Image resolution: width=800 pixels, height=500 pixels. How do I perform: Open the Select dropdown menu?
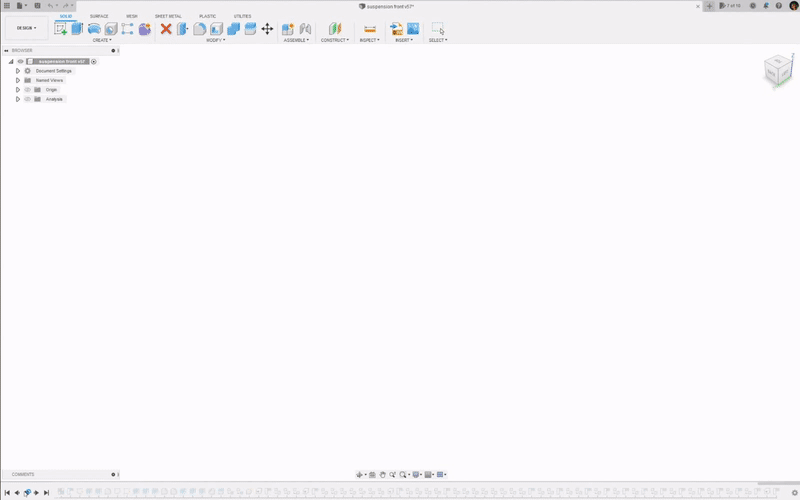(438, 40)
